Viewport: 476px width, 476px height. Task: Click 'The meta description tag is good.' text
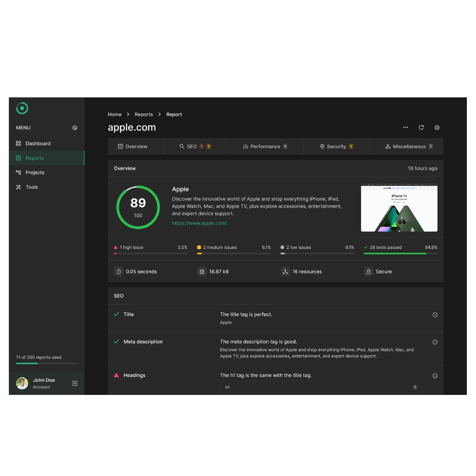click(258, 342)
